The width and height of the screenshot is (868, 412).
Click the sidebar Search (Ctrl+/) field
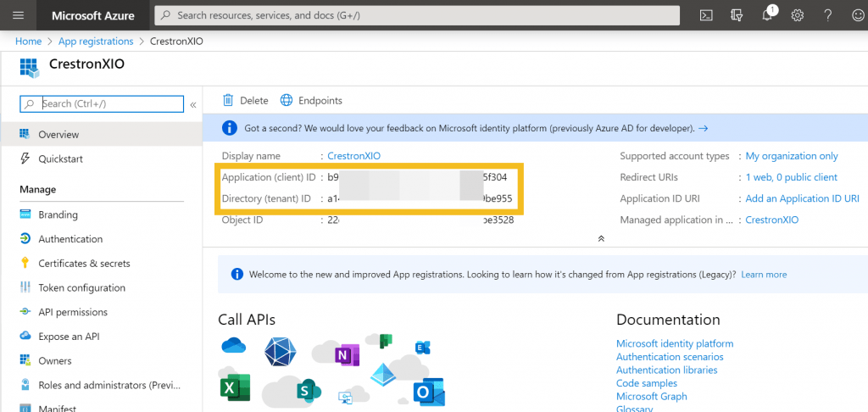click(102, 104)
